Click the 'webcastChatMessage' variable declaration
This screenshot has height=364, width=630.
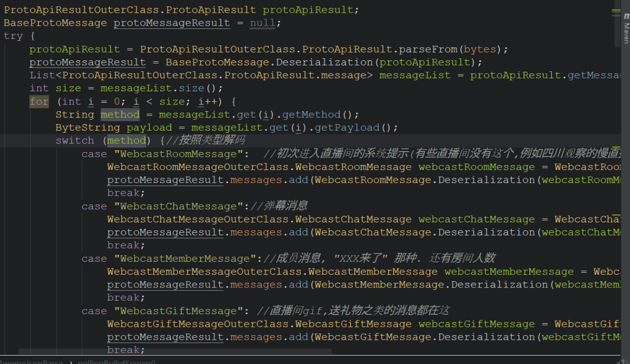477,219
